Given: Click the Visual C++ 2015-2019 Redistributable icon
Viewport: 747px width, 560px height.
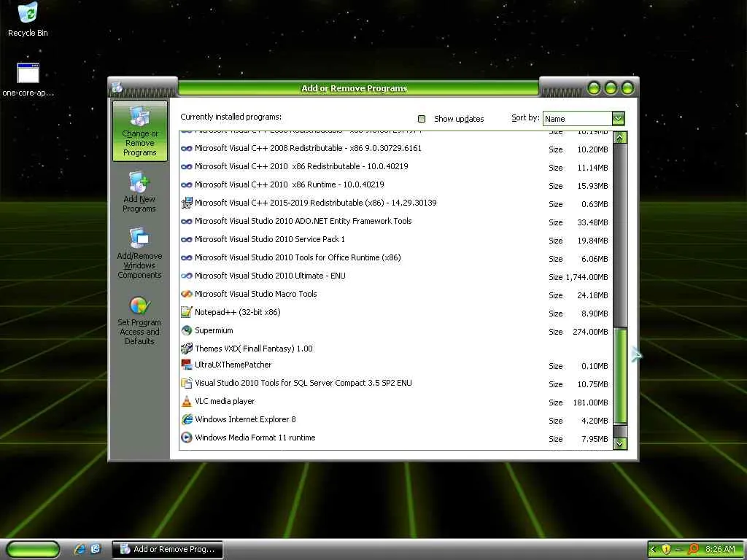Looking at the screenshot, I should pos(186,203).
